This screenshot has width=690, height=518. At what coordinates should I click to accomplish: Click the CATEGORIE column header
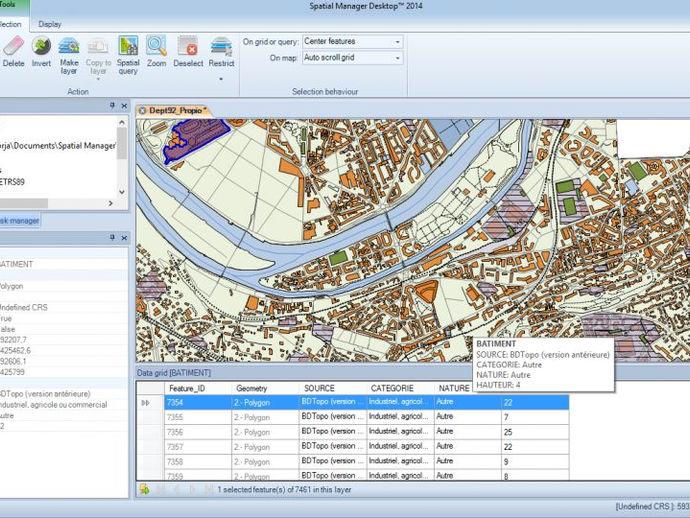(392, 388)
